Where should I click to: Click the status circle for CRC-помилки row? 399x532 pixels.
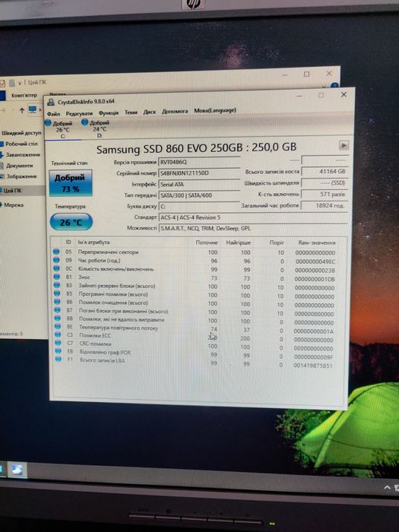[x=57, y=343]
